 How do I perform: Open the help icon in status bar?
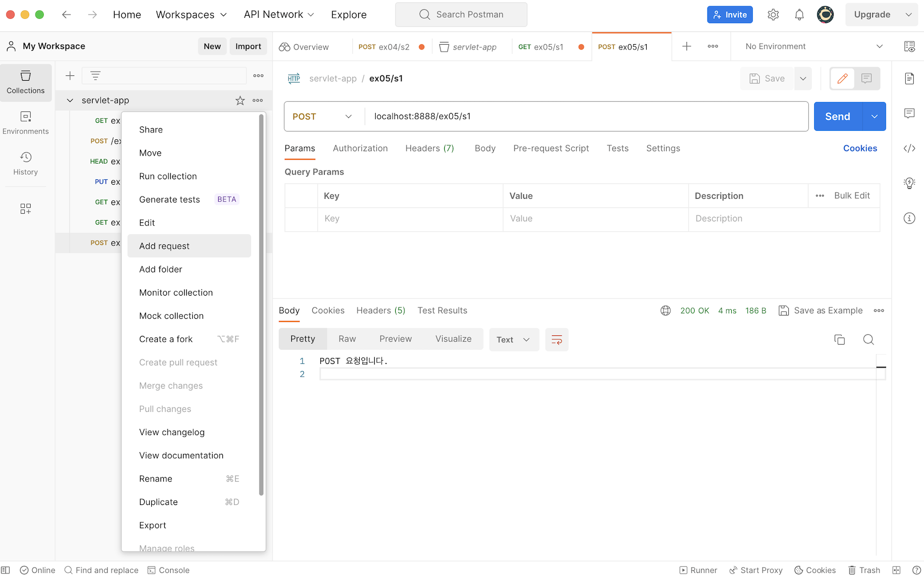[916, 570]
